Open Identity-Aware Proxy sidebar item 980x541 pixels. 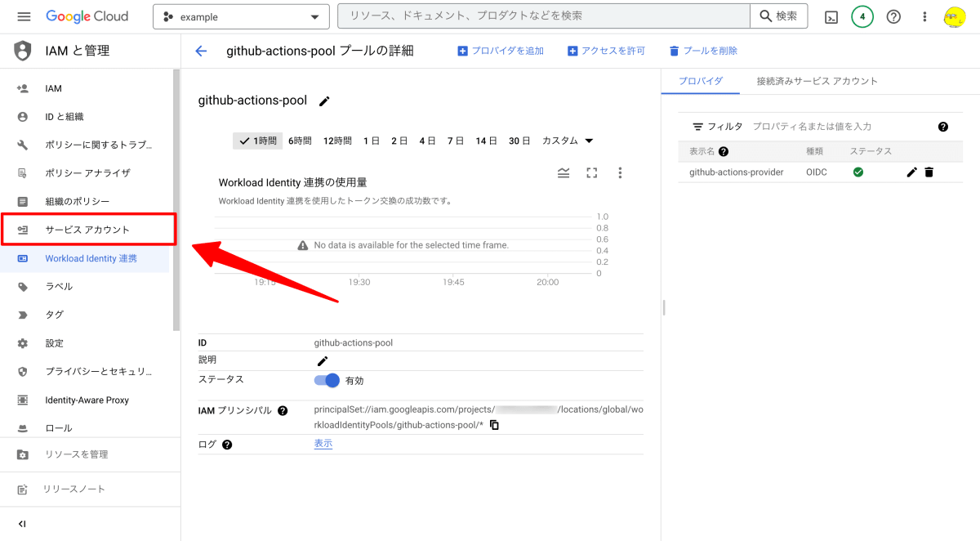tap(88, 400)
